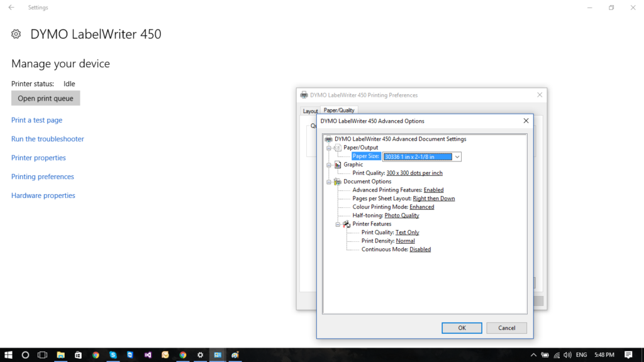This screenshot has width=644, height=362.
Task: Open Cortana search circle
Action: pyautogui.click(x=25, y=355)
